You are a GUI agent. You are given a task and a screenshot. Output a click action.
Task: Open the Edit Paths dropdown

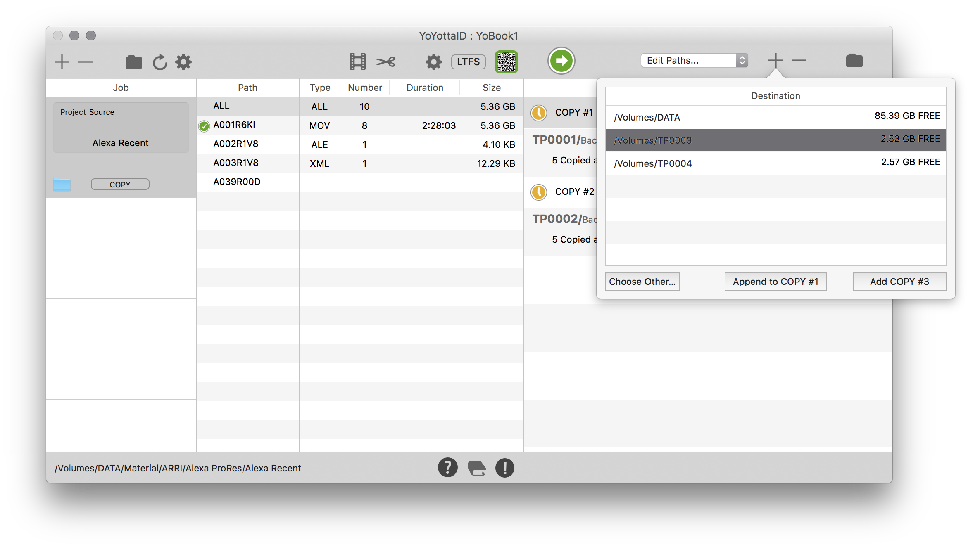pyautogui.click(x=694, y=60)
